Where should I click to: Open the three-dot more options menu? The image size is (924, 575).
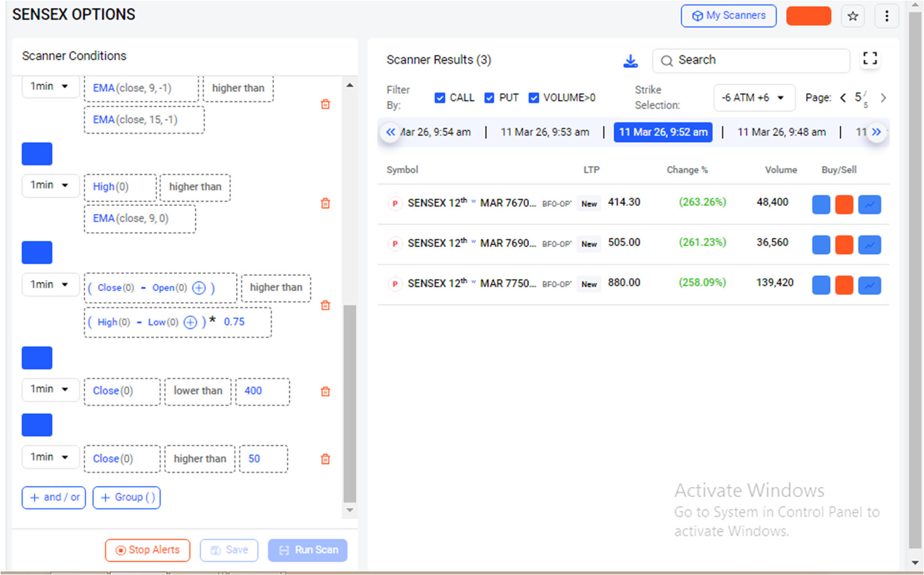tap(886, 17)
